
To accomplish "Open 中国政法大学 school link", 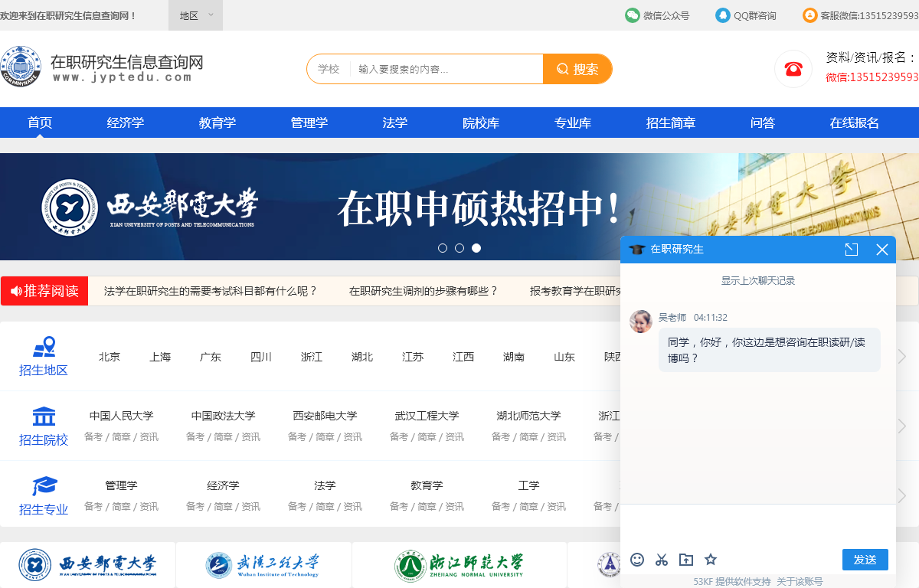I will (x=224, y=416).
